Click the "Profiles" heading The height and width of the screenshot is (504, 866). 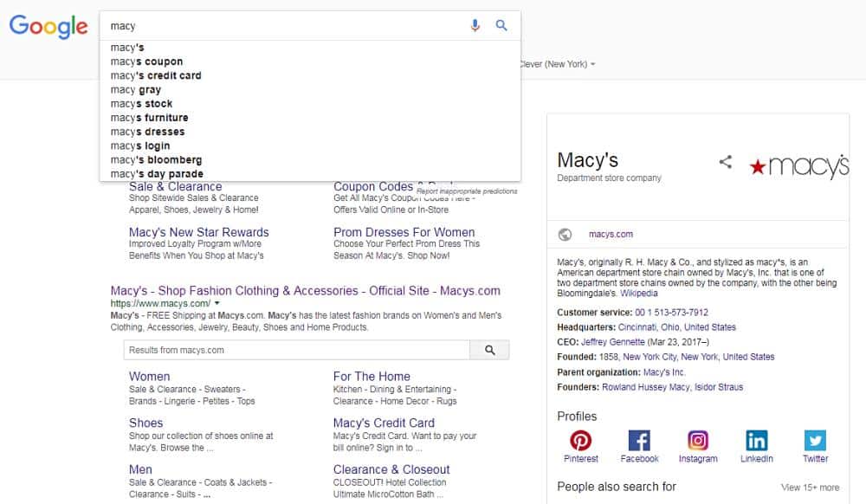coord(577,417)
